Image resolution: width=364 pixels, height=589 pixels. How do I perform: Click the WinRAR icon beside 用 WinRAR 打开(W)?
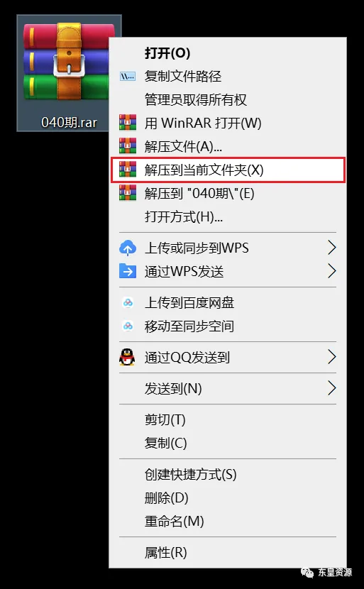coord(128,123)
